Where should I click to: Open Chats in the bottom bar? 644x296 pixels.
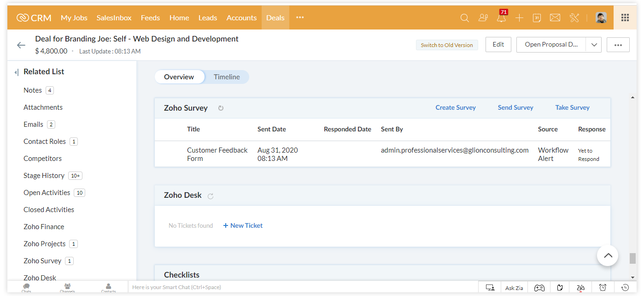[26, 288]
